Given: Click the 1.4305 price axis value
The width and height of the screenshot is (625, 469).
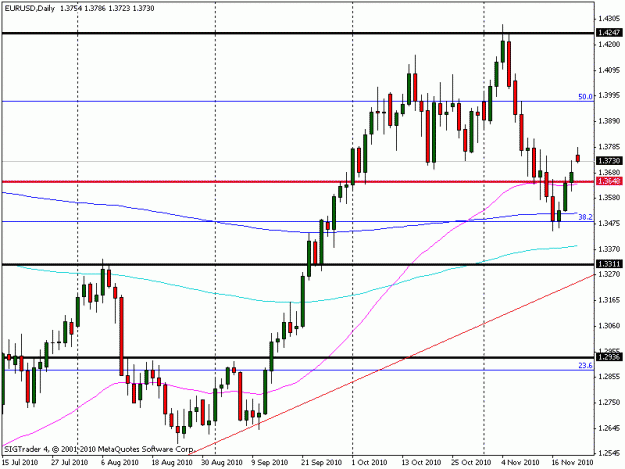Looking at the screenshot, I should (609, 18).
